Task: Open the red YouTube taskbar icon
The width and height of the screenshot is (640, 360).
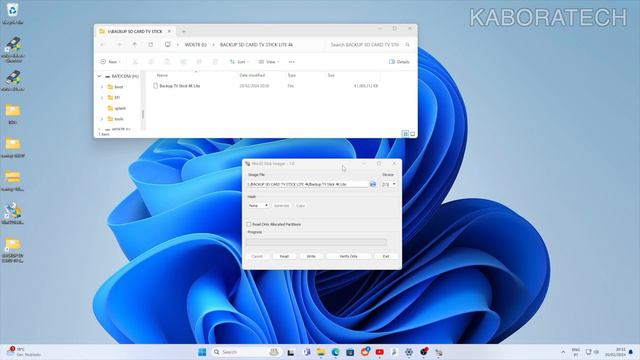Action: pos(380,352)
